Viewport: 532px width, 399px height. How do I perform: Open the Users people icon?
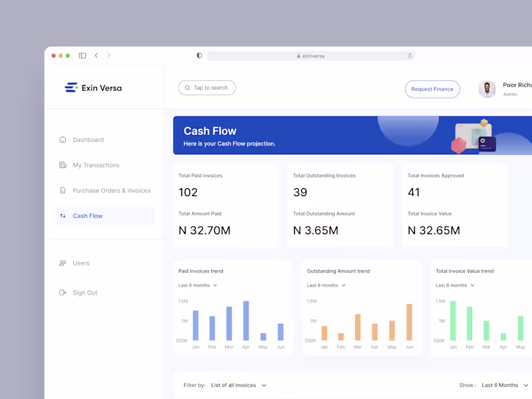(x=63, y=263)
